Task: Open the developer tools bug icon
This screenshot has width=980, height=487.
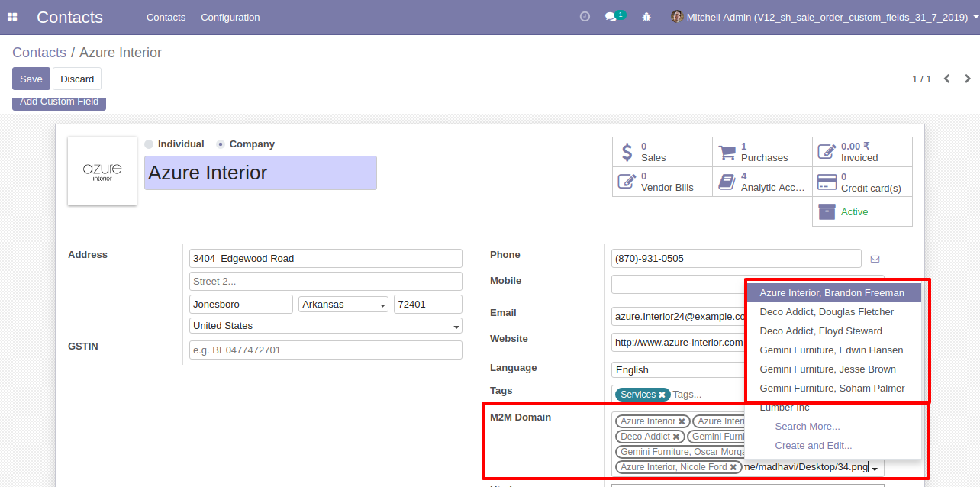Action: 646,17
